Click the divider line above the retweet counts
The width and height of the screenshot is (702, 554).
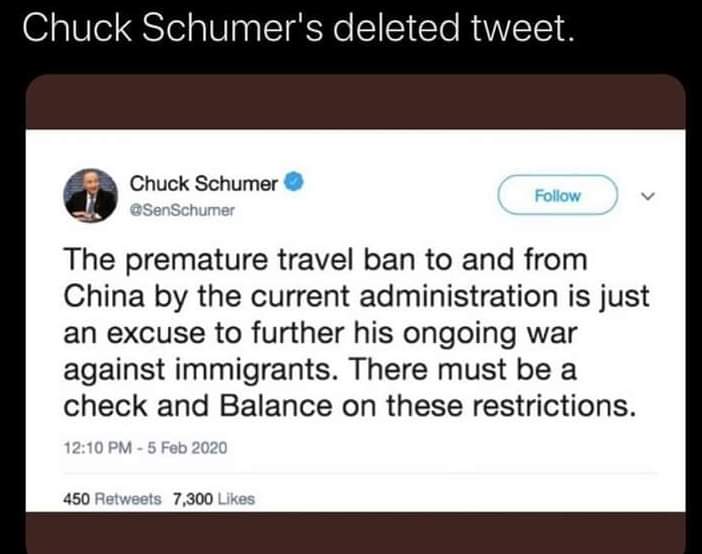coord(351,473)
